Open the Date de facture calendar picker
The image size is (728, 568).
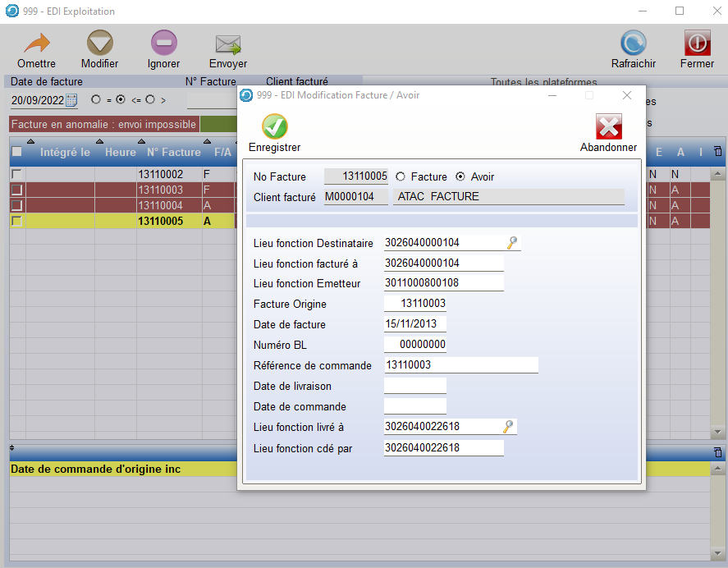[71, 100]
